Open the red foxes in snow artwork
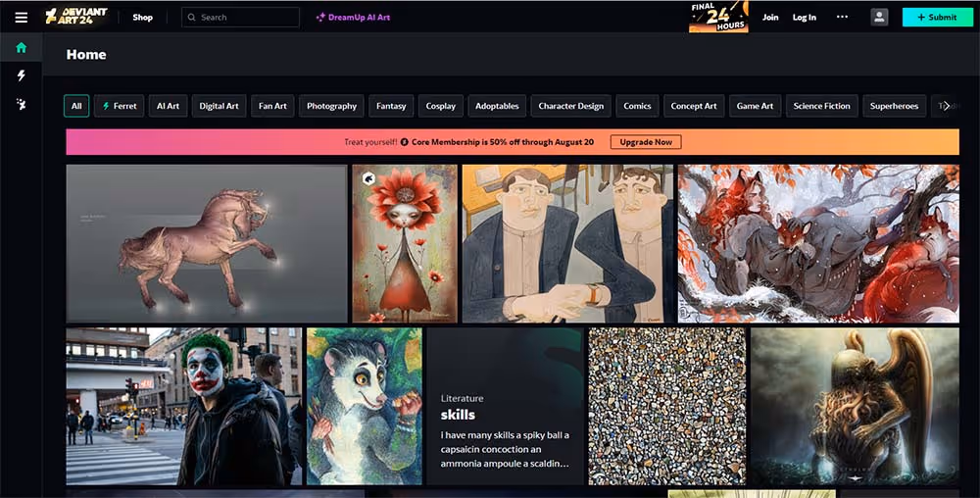The height and width of the screenshot is (498, 980). pos(818,244)
